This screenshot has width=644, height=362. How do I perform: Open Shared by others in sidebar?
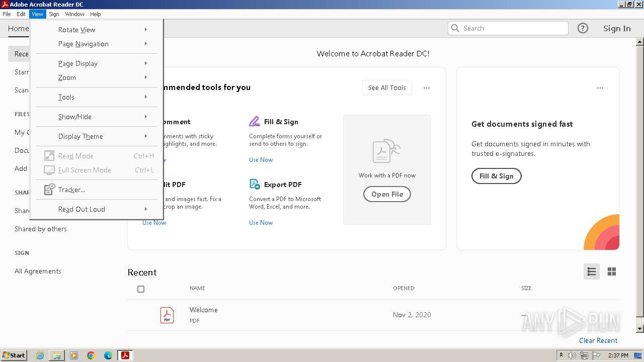(41, 229)
